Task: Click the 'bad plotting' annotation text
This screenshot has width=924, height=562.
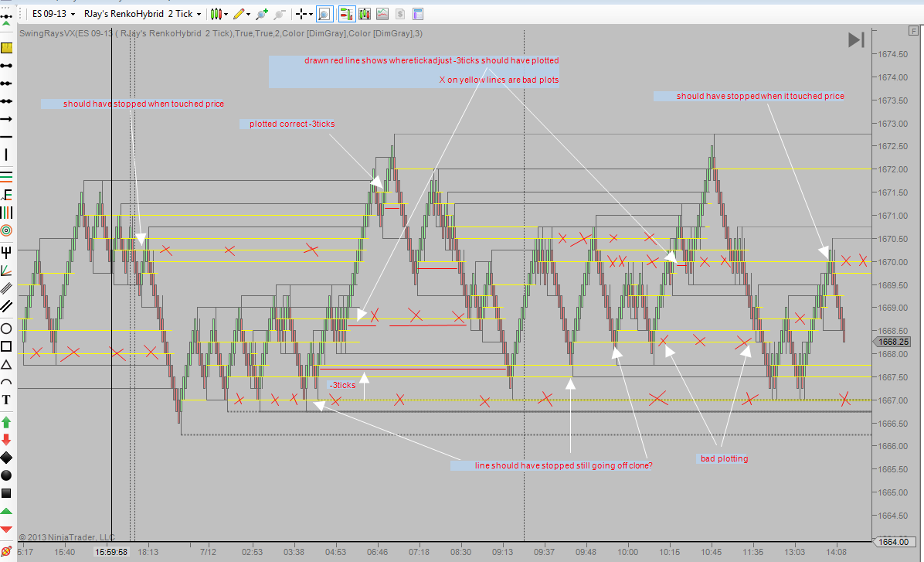Action: coord(724,459)
